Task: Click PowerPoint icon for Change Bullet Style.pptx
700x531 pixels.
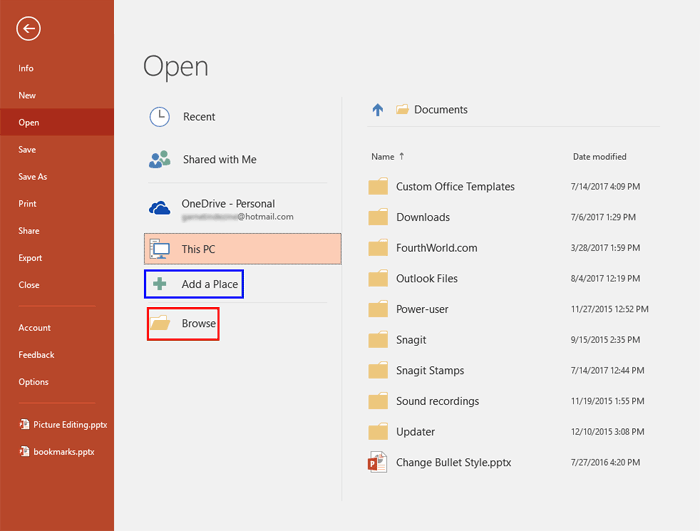Action: tap(378, 463)
